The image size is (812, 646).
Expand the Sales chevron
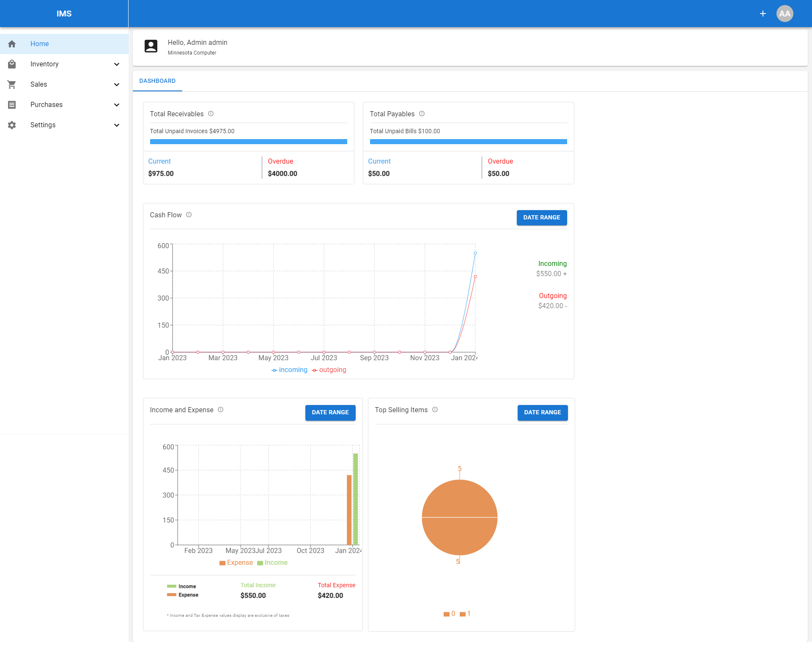(x=117, y=85)
